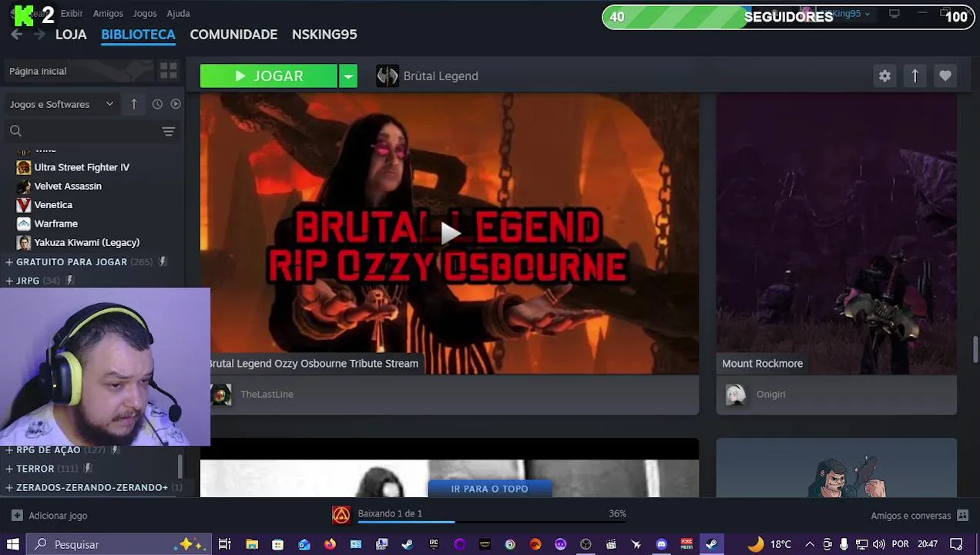Open game settings gear icon

click(884, 76)
